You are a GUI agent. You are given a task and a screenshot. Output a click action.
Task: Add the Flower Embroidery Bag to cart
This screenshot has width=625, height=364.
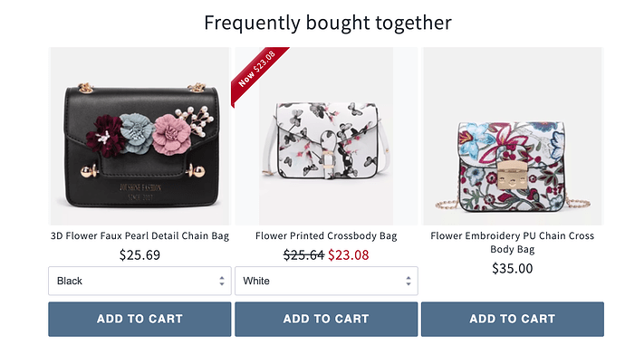point(512,319)
